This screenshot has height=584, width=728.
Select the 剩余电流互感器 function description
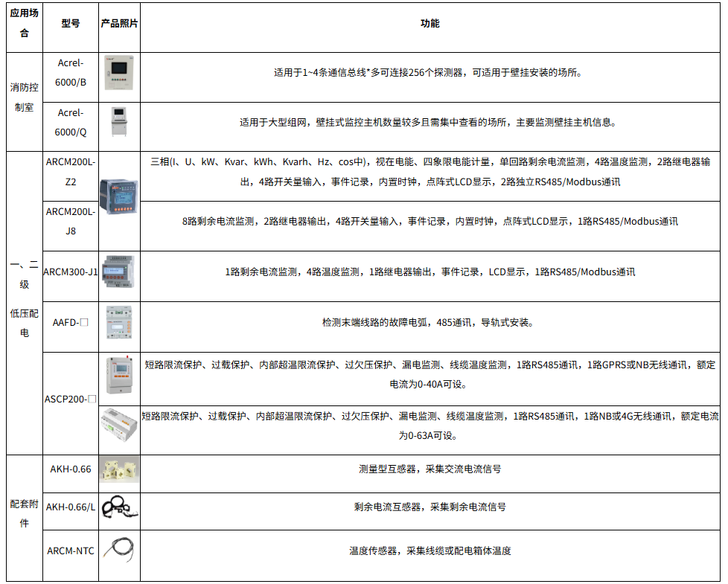tap(430, 507)
